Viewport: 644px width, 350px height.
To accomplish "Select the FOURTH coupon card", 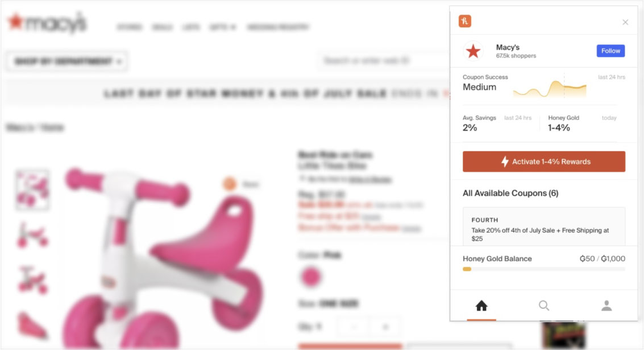I will pos(544,227).
